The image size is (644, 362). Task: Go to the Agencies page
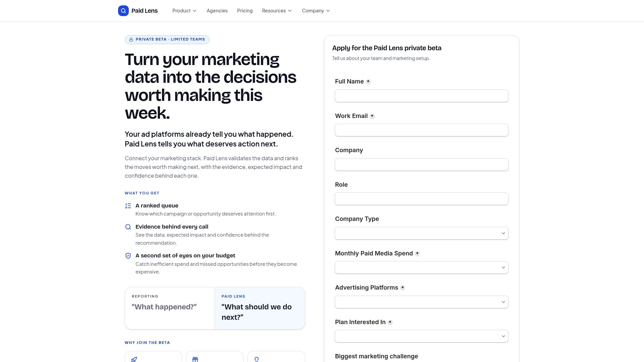point(217,11)
